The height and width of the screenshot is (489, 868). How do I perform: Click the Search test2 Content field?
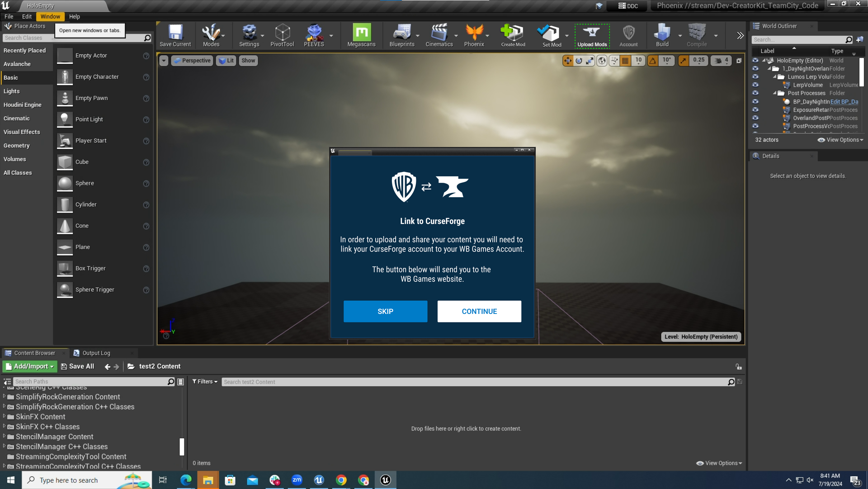coord(475,382)
